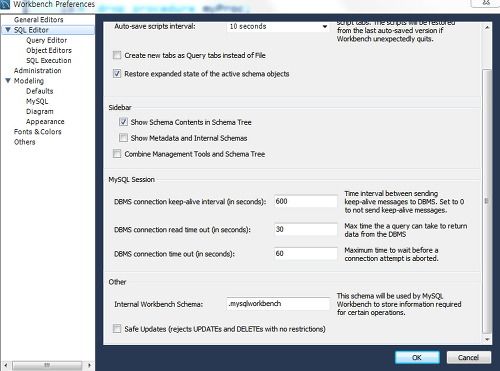Click the MySQL Session section heading
This screenshot has width=500, height=371.
[x=132, y=179]
